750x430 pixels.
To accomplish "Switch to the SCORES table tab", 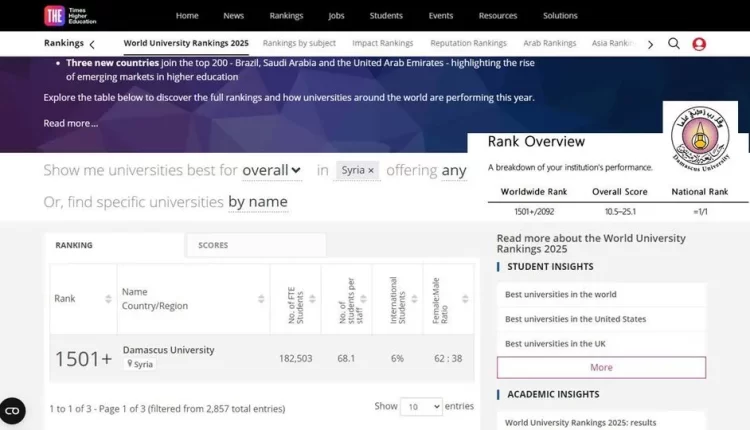I will 256,245.
